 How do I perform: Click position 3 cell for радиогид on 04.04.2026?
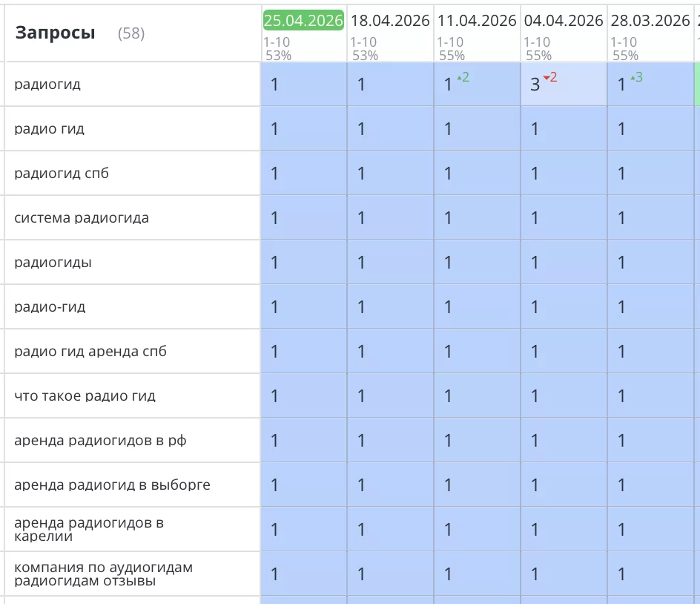tap(564, 84)
